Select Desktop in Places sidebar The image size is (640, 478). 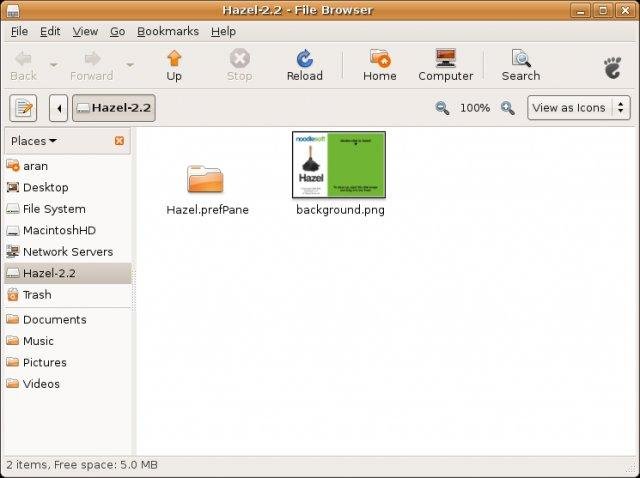[68, 187]
